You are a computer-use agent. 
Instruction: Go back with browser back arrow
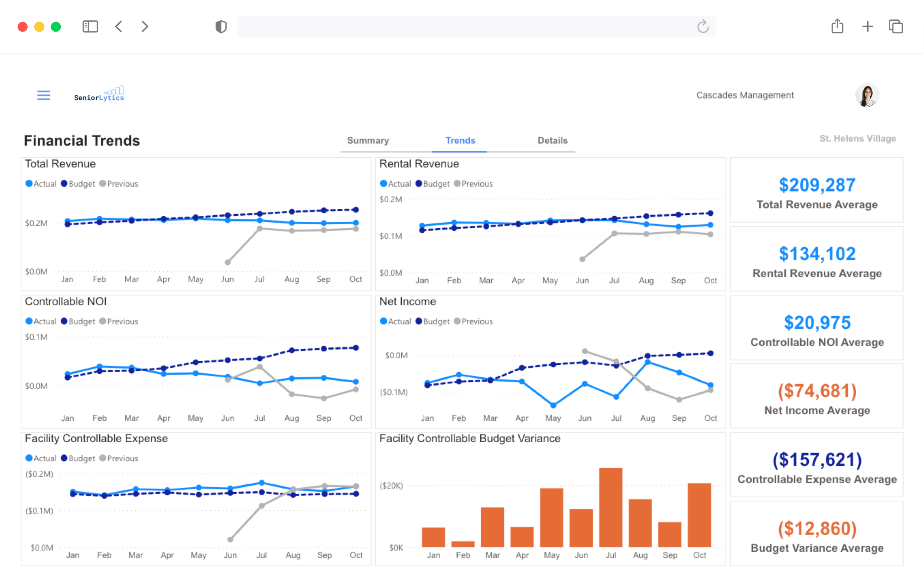[x=119, y=27]
